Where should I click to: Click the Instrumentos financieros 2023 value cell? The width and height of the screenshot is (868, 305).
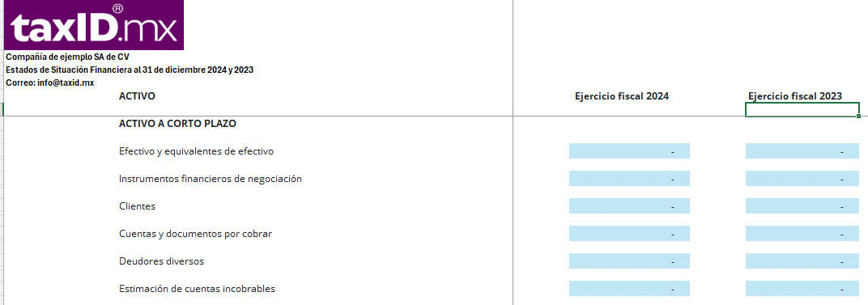[x=802, y=178]
